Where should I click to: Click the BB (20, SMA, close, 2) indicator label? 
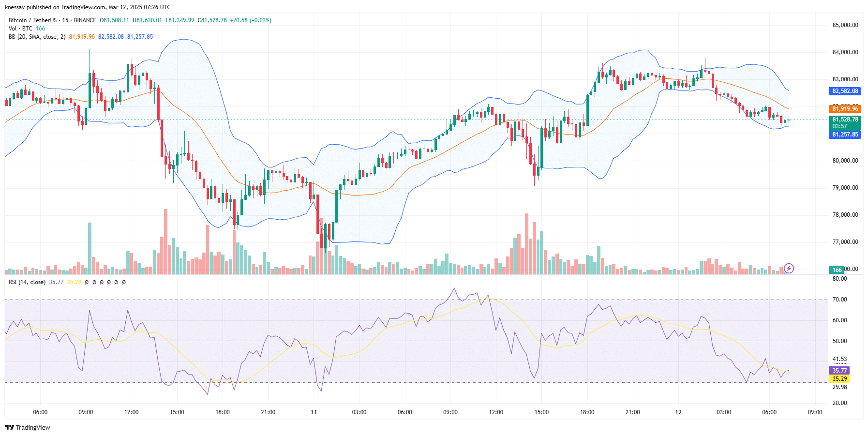pyautogui.click(x=37, y=37)
